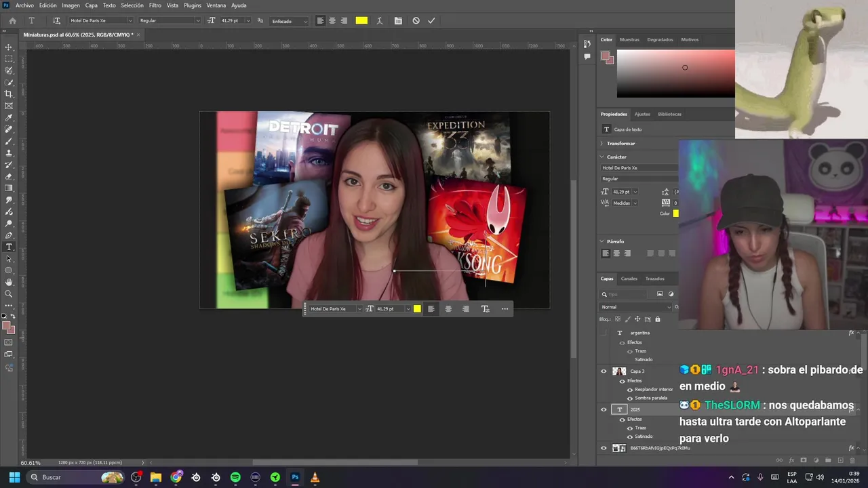
Task: Select the Gradient tool
Action: [9, 188]
